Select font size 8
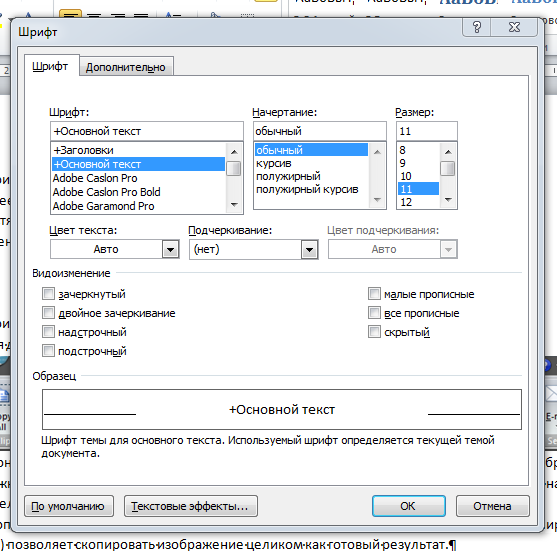 click(x=418, y=150)
